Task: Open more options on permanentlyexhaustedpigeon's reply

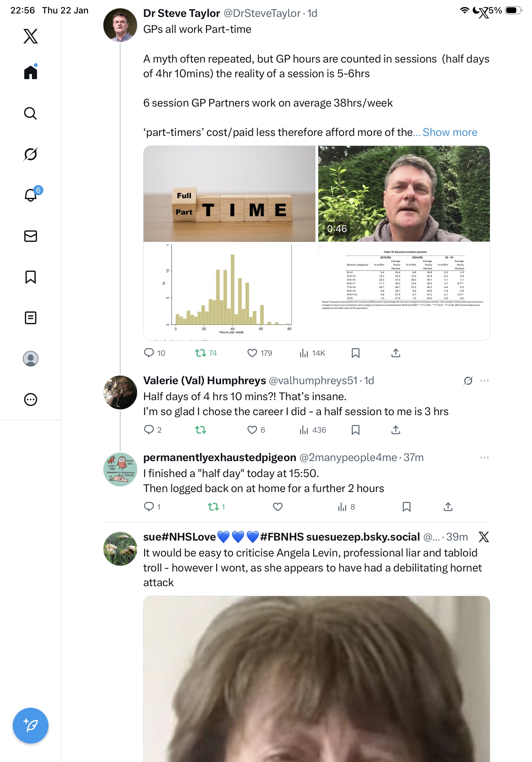Action: [x=484, y=458]
